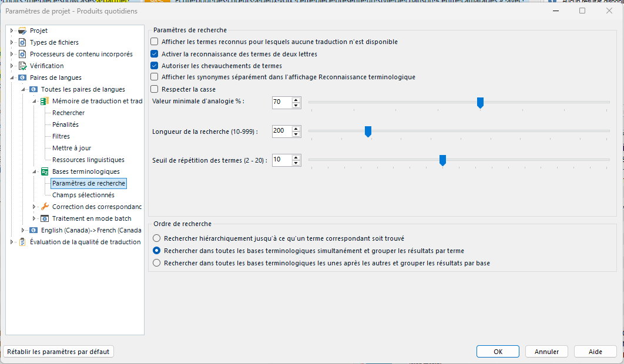
Task: Disable Autoriser les chevauchements de termes
Action: [x=155, y=65]
